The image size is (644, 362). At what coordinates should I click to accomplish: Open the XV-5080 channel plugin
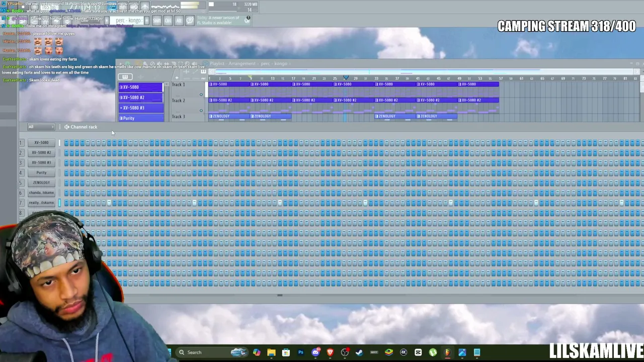pos(41,142)
